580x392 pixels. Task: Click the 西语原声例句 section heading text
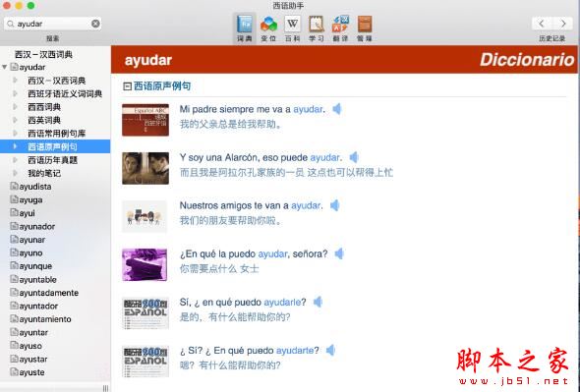(x=162, y=86)
